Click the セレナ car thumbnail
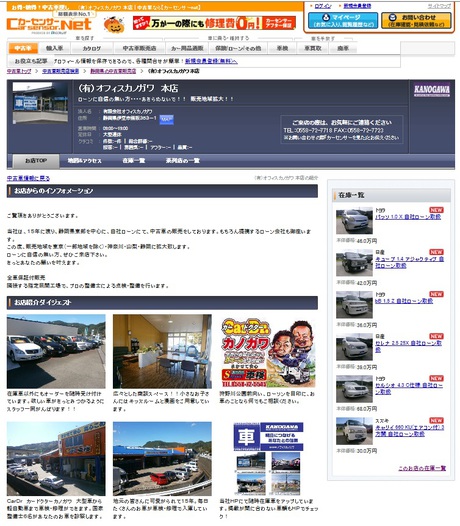This screenshot has height=526, width=460. tap(354, 347)
